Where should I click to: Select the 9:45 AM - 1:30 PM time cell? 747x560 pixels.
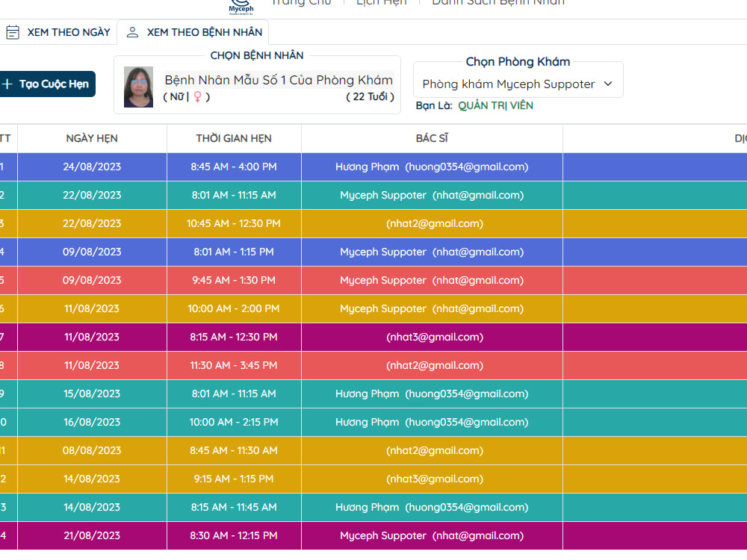pyautogui.click(x=234, y=280)
